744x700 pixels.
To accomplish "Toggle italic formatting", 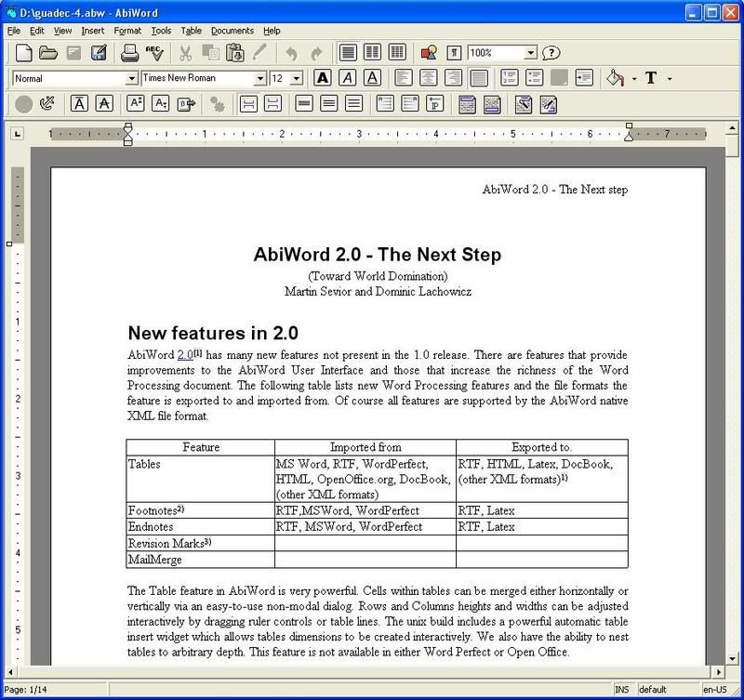I will point(347,78).
